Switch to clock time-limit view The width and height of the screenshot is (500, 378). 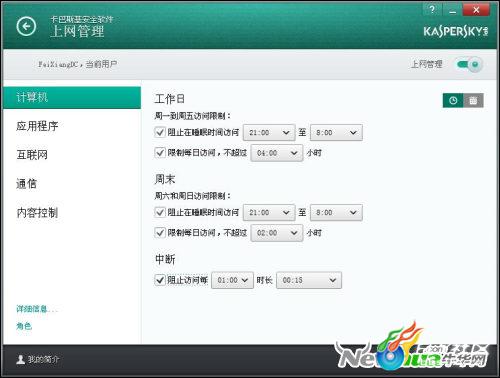point(453,100)
